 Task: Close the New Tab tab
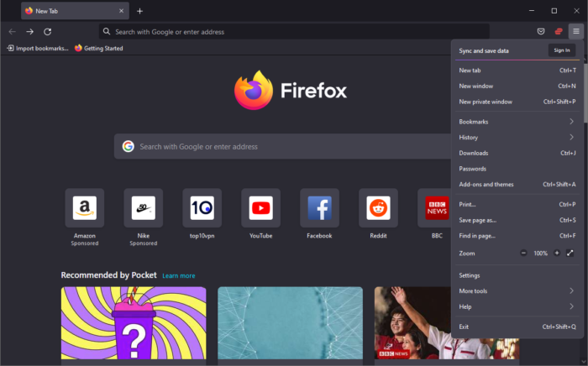(x=121, y=11)
